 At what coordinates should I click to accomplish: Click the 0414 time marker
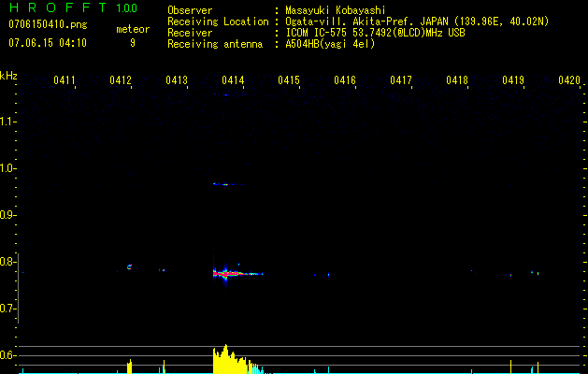tap(233, 79)
